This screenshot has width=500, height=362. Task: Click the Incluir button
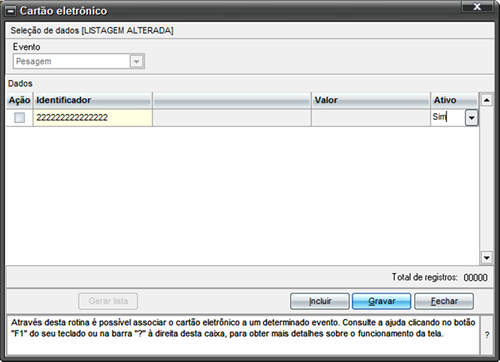pos(320,301)
